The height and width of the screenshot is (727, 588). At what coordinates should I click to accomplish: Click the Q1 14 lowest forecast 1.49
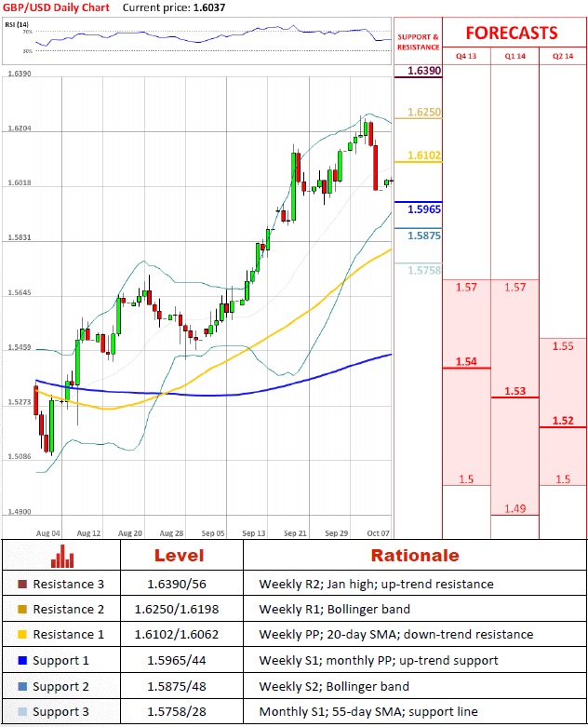coord(514,508)
